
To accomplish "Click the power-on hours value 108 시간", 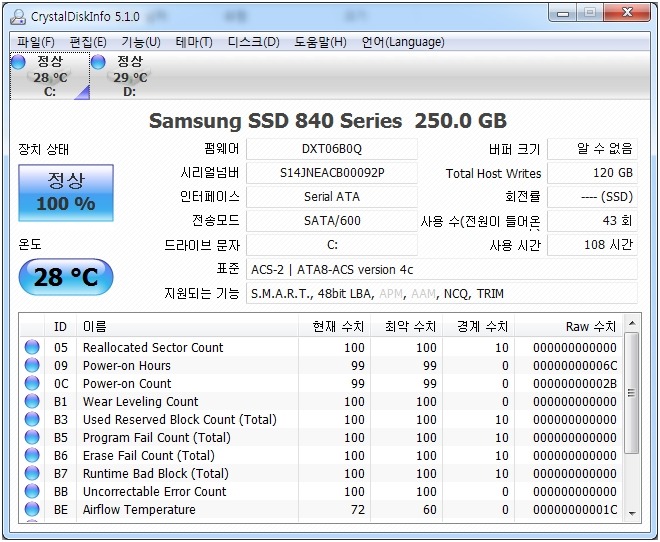I will point(592,245).
